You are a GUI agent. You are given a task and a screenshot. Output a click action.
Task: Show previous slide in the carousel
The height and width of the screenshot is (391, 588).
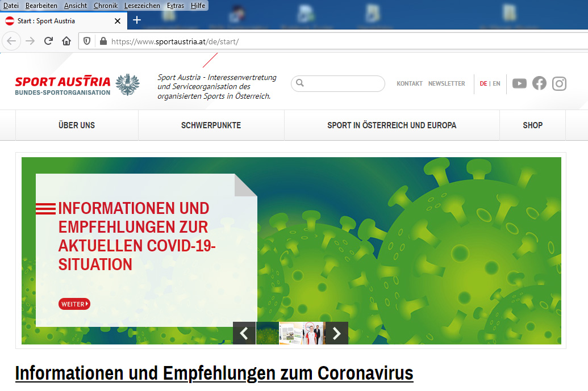tap(244, 333)
